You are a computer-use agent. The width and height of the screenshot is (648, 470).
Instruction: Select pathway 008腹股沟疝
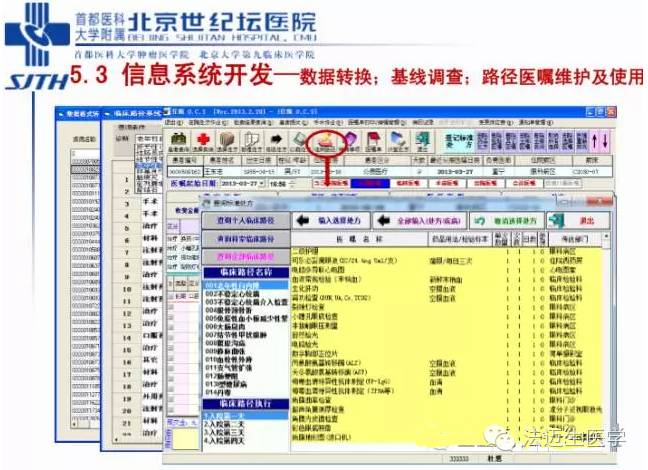tap(226, 343)
